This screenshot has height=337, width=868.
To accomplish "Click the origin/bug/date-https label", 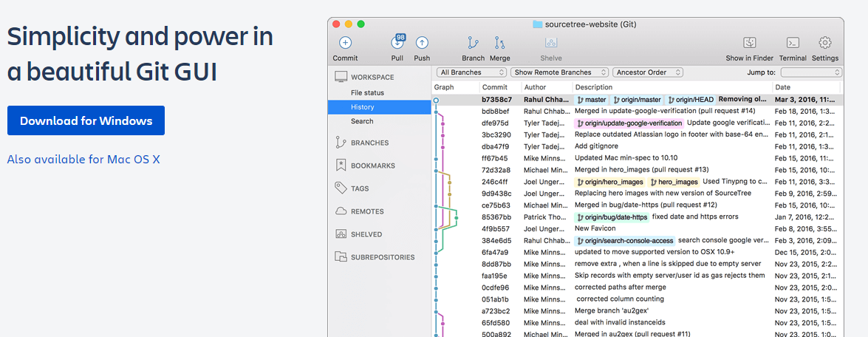I will pyautogui.click(x=612, y=217).
